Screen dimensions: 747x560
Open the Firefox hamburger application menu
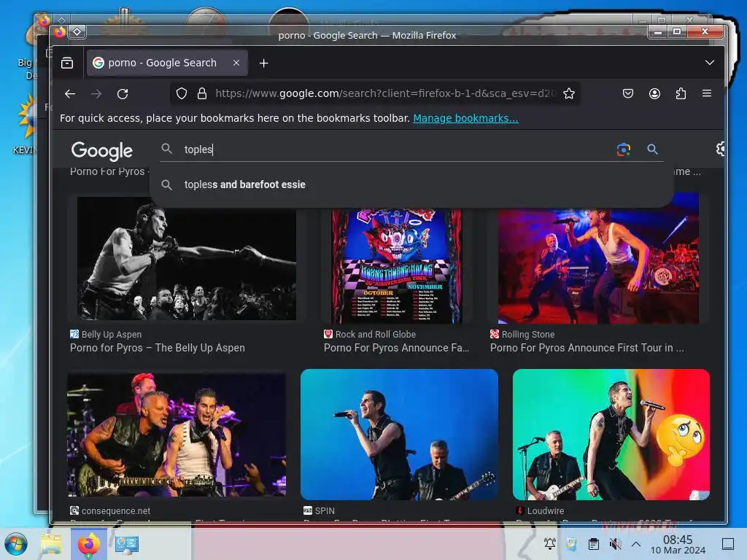click(x=707, y=93)
